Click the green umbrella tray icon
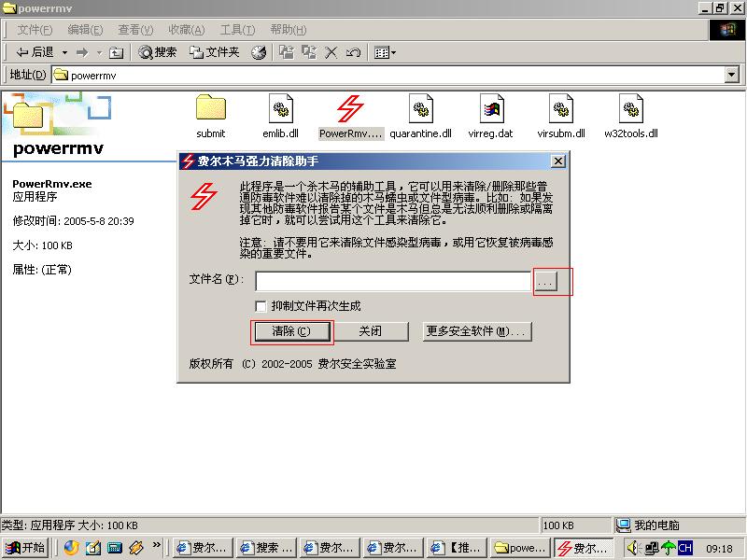This screenshot has width=747, height=560. (669, 548)
